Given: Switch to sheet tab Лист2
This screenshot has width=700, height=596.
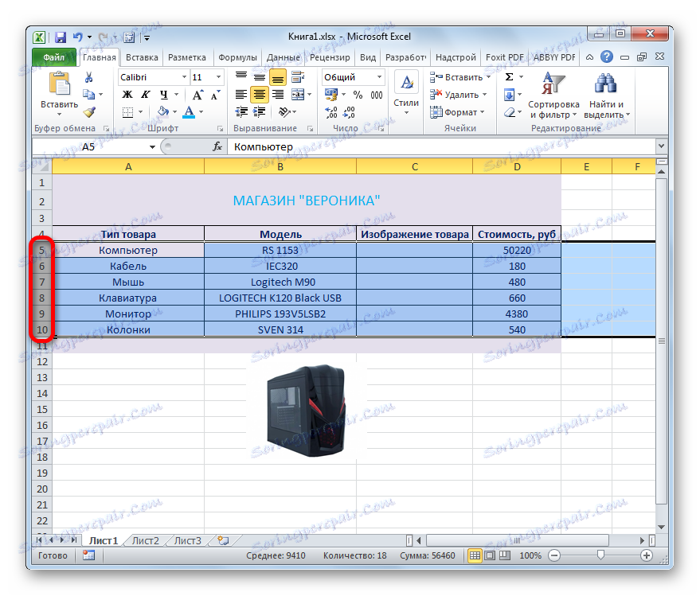Looking at the screenshot, I should click(146, 540).
